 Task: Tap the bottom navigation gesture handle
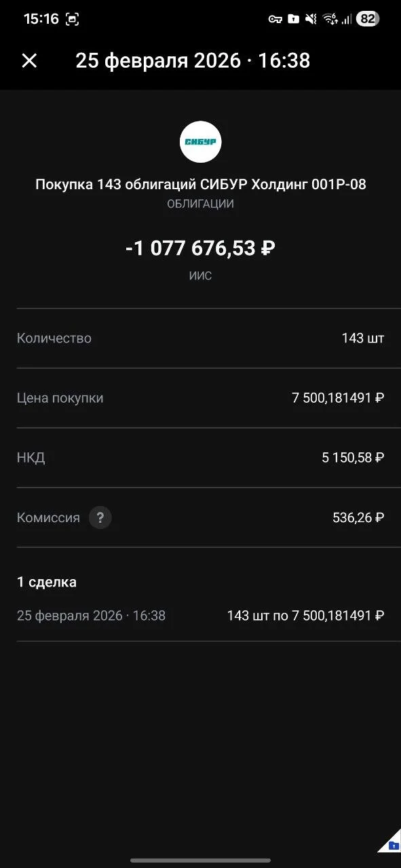click(200, 860)
